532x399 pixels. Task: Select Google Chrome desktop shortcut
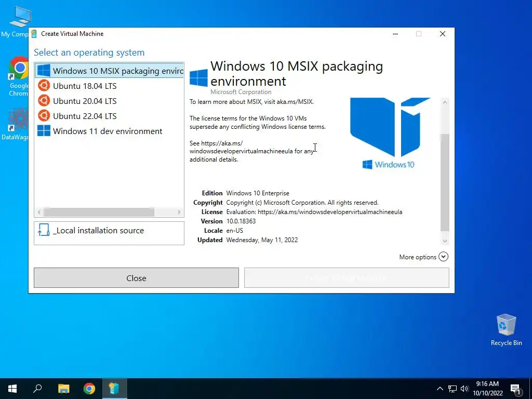click(x=18, y=76)
